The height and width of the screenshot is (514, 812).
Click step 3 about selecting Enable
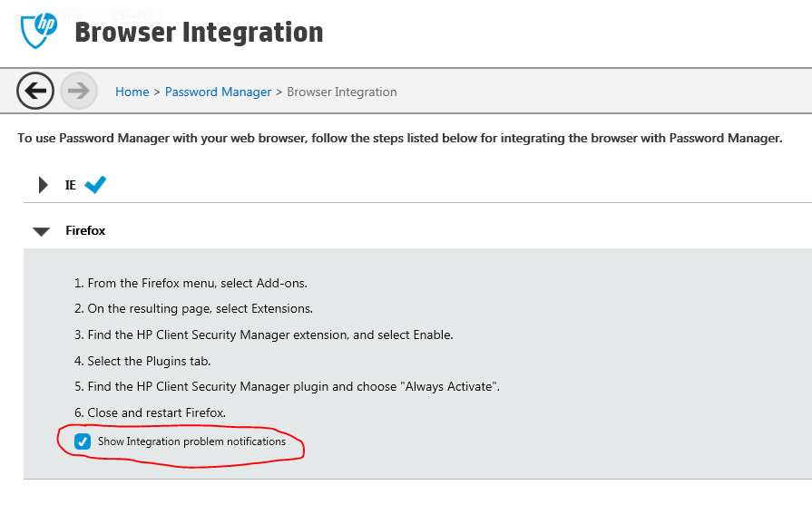pos(264,335)
